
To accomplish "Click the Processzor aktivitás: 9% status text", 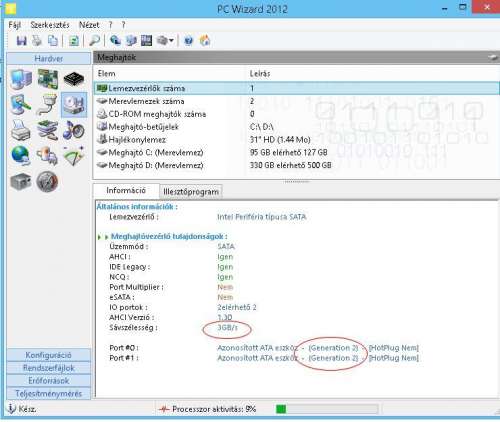I will tap(214, 409).
